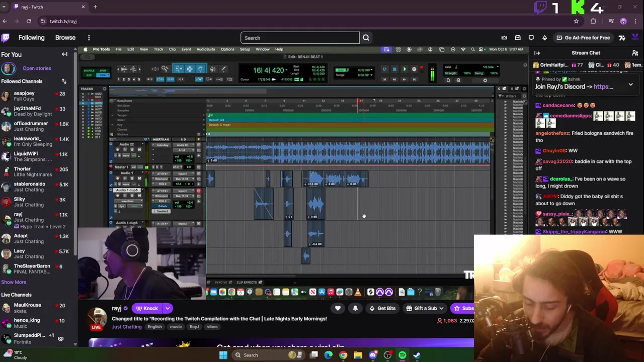Viewport: 644px width, 362px height.
Task: Toggle the transport Record button
Action: (x=414, y=69)
